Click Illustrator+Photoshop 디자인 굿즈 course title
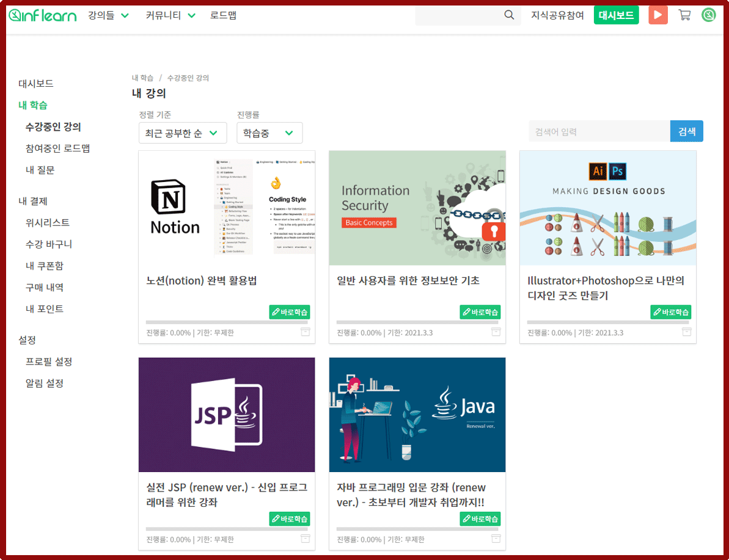The height and width of the screenshot is (560, 729). (606, 288)
